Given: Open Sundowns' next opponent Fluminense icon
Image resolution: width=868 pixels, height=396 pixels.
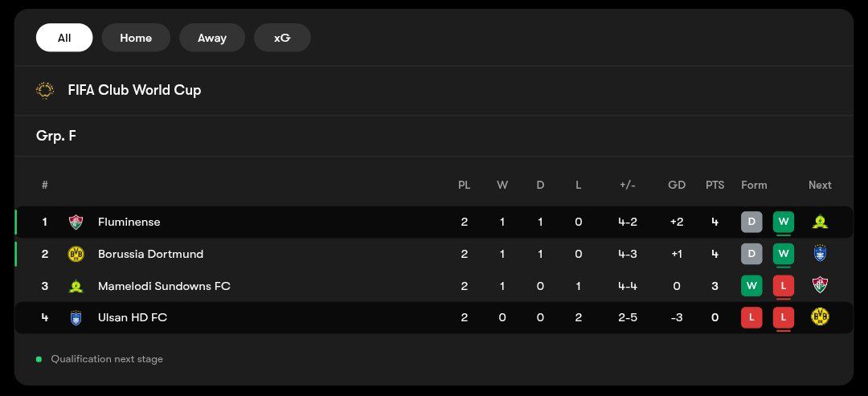Looking at the screenshot, I should 820,286.
